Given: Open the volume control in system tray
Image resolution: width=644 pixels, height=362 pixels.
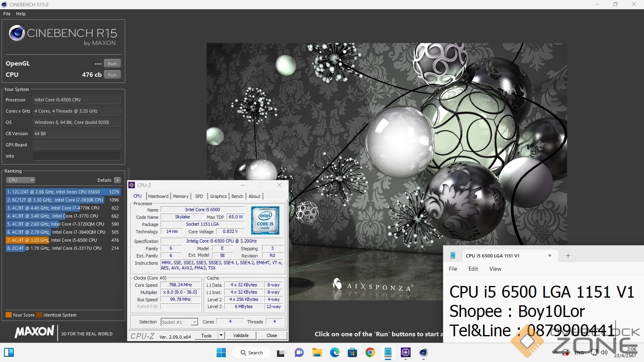Looking at the screenshot, I should pyautogui.click(x=604, y=352).
